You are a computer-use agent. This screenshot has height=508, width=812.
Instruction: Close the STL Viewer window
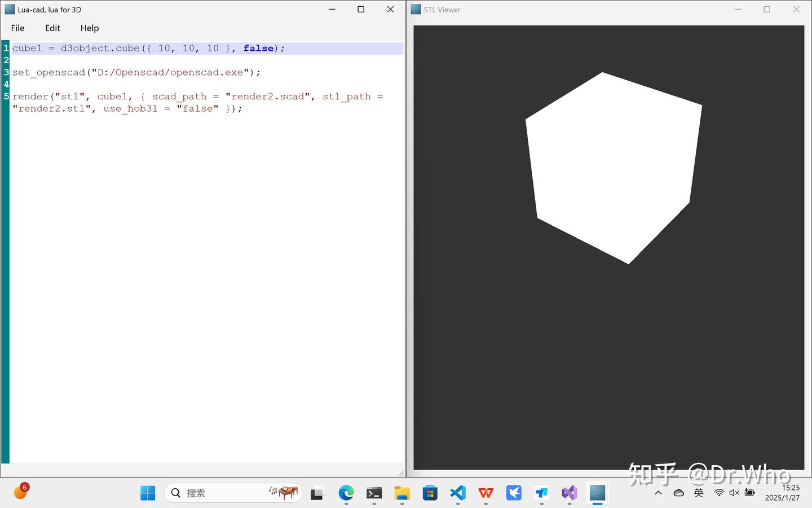[x=796, y=10]
